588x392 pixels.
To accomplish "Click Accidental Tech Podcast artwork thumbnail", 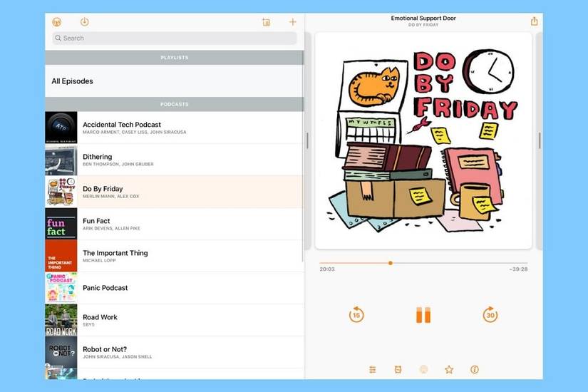I will pyautogui.click(x=61, y=128).
